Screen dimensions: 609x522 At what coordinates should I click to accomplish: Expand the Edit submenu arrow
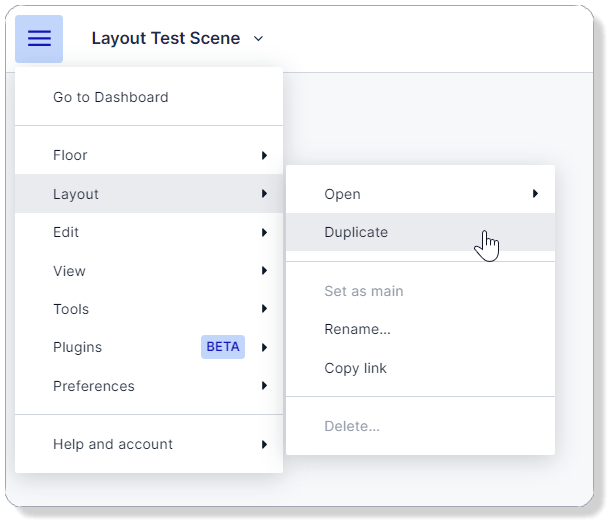point(264,232)
